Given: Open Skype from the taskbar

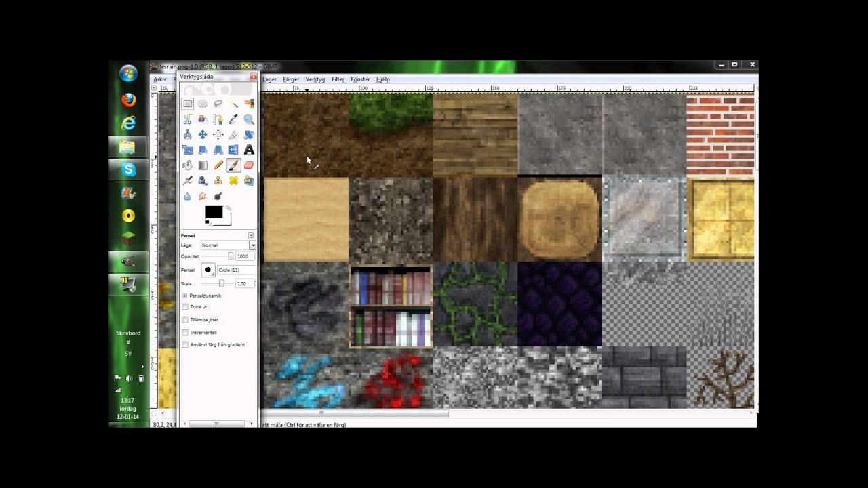Looking at the screenshot, I should 128,170.
